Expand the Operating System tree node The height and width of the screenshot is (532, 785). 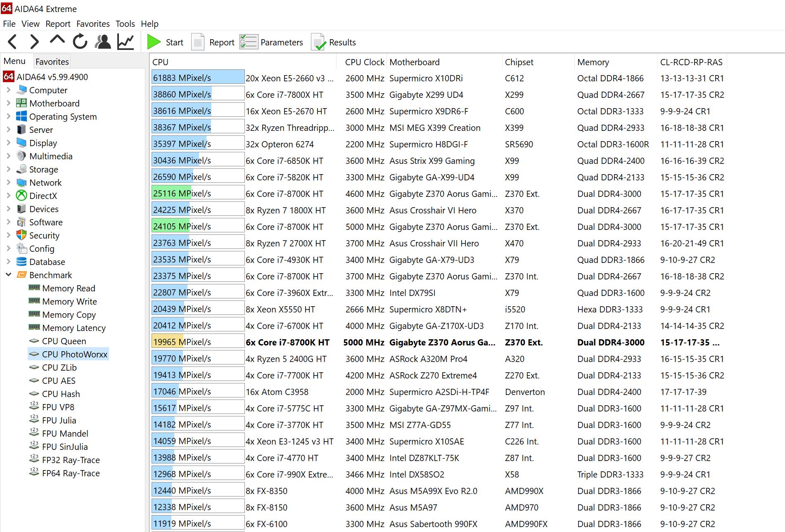pyautogui.click(x=8, y=116)
